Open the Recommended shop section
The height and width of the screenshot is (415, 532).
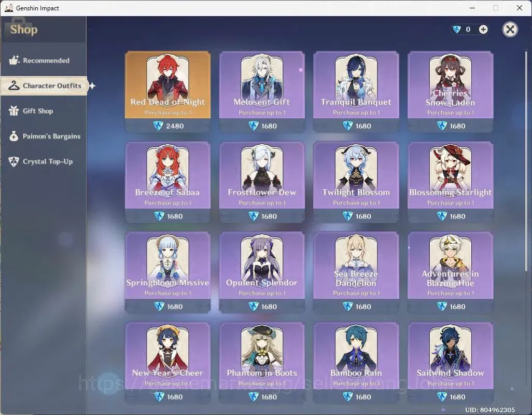[x=43, y=60]
